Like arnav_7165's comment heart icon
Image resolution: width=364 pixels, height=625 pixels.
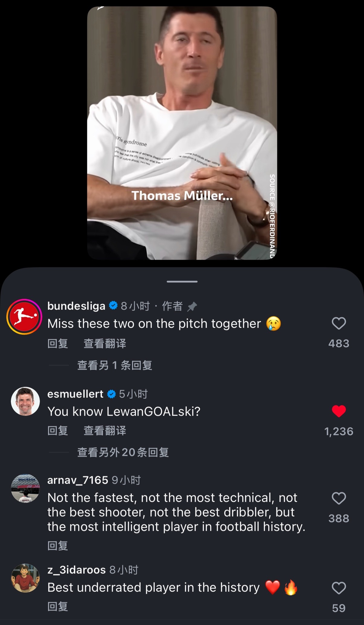pyautogui.click(x=339, y=498)
